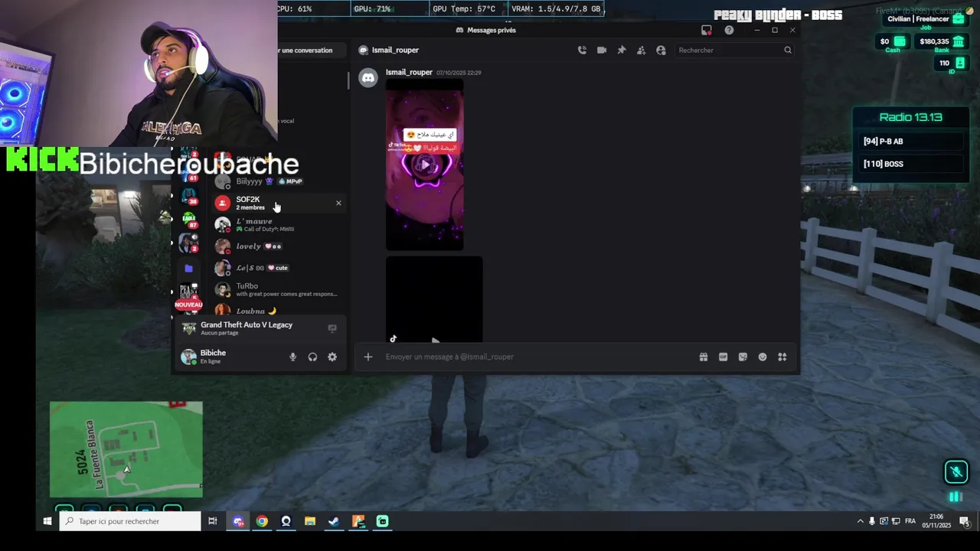This screenshot has height=551, width=980.
Task: Open the GIF picker
Action: pos(723,357)
